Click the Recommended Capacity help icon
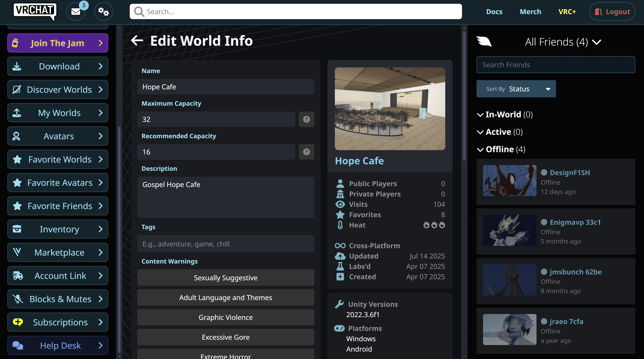Viewport: 644px width, 359px height. click(306, 152)
